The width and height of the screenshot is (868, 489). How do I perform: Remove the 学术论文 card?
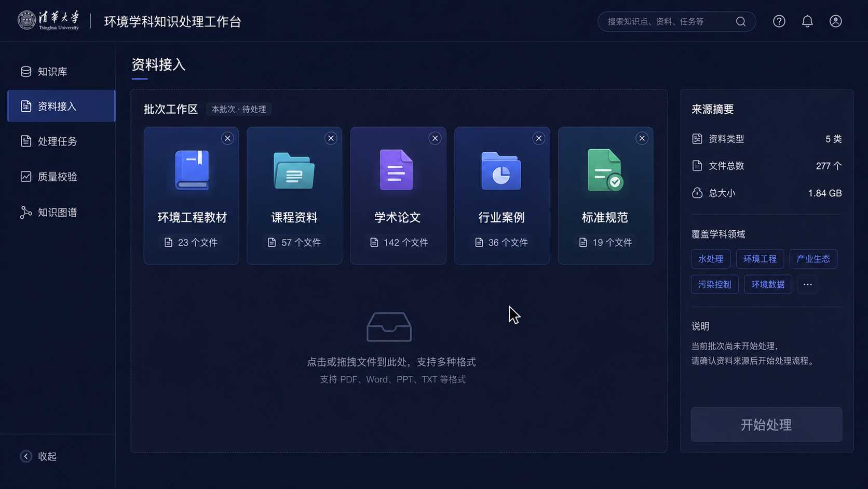coord(435,138)
